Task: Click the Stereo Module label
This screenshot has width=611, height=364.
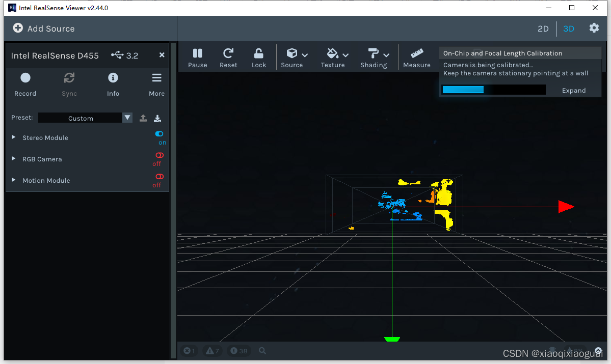Action: [45, 138]
